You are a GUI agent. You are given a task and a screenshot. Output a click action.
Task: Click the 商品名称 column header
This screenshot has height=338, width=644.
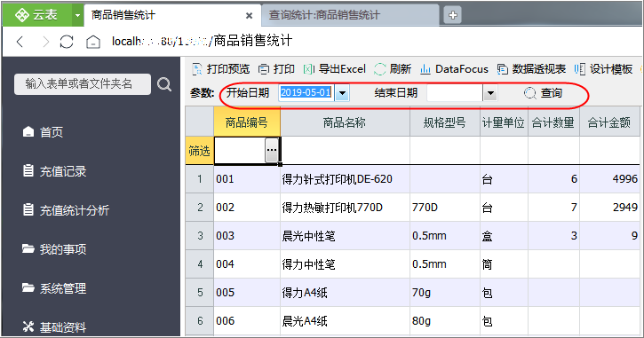click(345, 122)
